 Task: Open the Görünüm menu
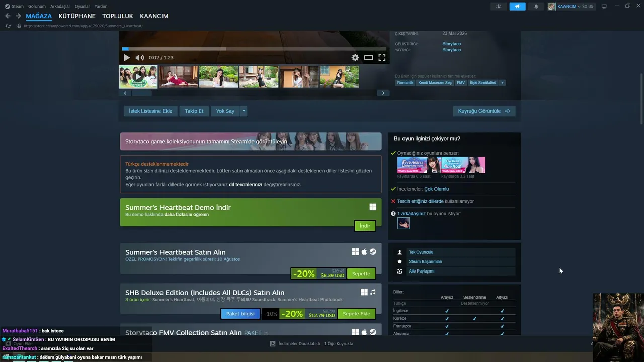[x=37, y=6]
